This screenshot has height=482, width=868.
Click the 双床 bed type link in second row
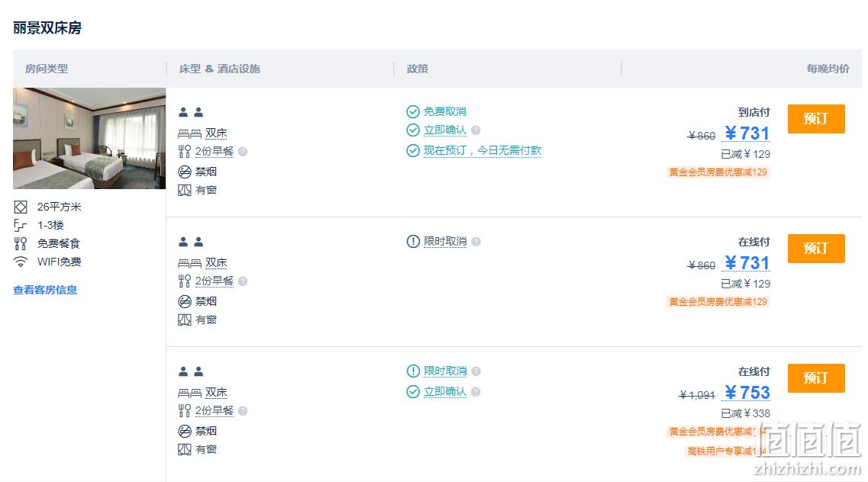[x=217, y=263]
